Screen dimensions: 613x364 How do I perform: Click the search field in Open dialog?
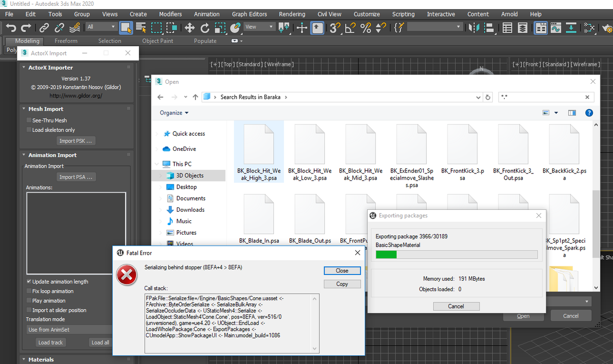click(546, 97)
